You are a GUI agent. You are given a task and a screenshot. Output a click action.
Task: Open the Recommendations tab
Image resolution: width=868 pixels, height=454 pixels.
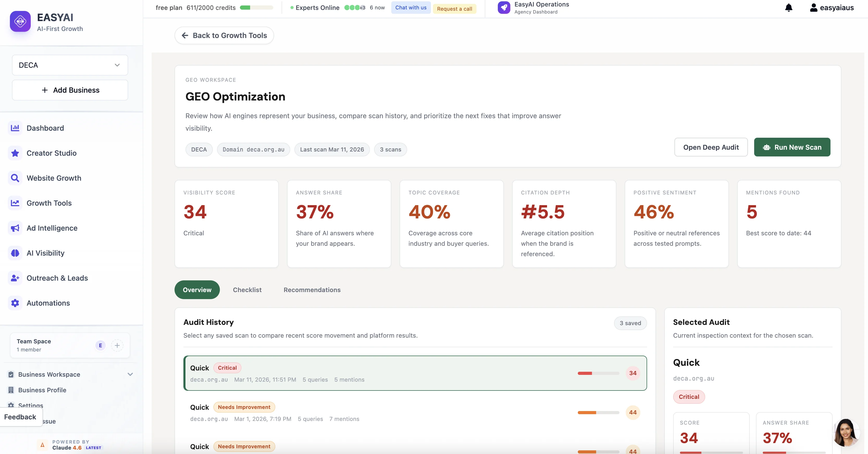tap(312, 290)
